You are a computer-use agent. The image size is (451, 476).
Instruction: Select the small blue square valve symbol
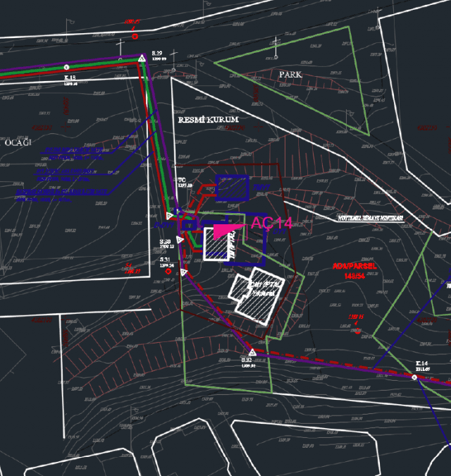[x=189, y=225]
